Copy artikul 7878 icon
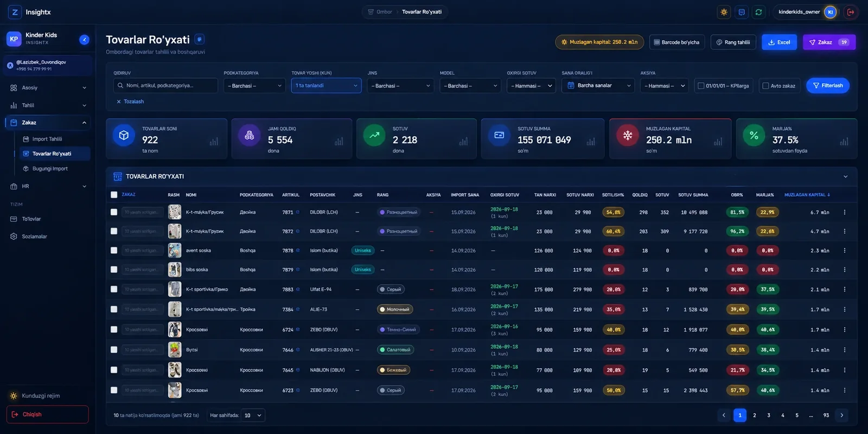 pyautogui.click(x=298, y=251)
